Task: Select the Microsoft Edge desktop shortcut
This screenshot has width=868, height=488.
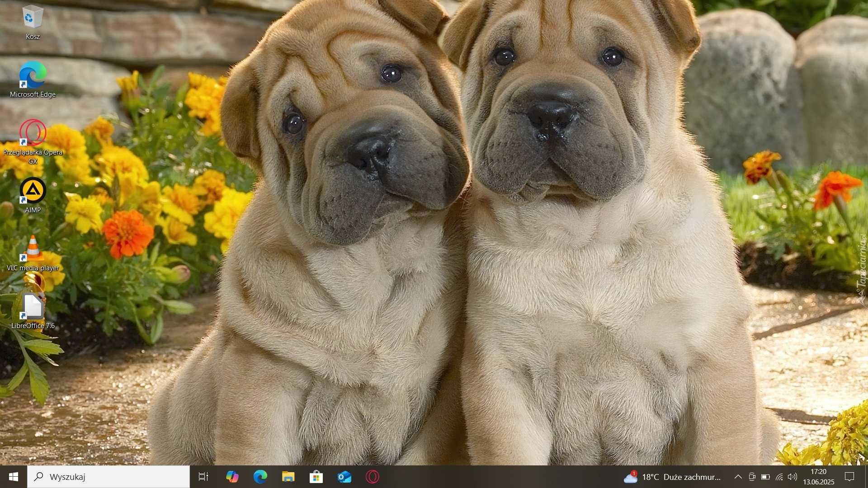Action: pos(33,80)
